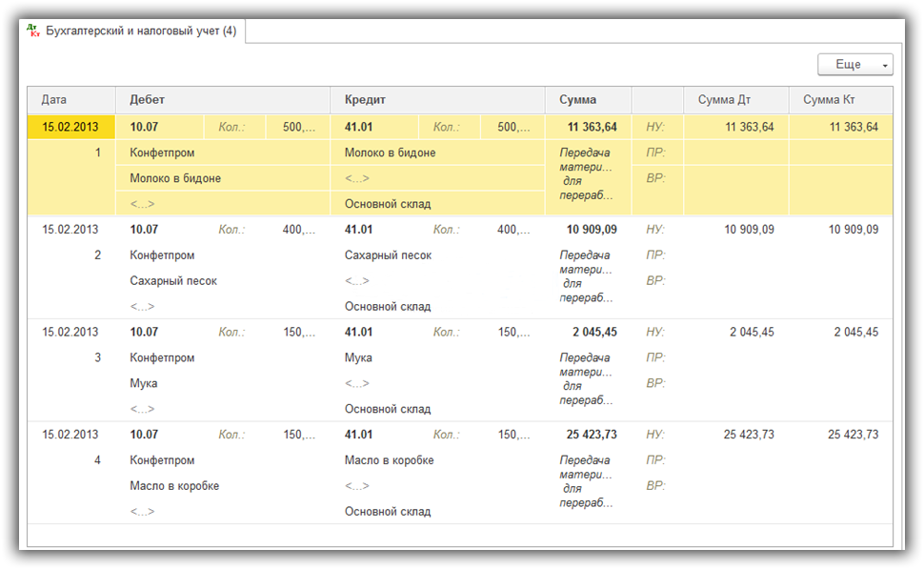This screenshot has height=569, width=924.
Task: Click ВР: label in row 4
Action: coord(655,486)
